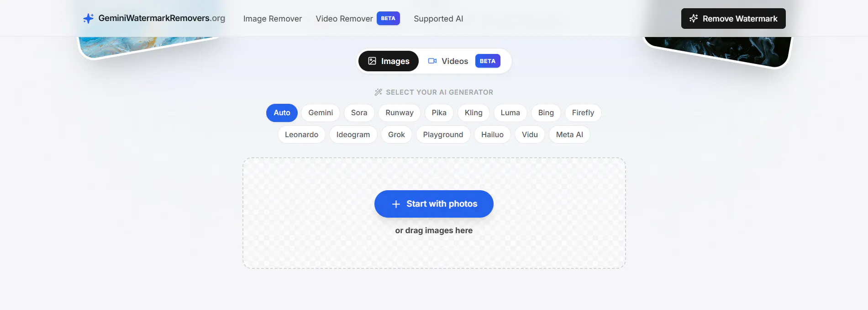
Task: Select the Auto generator option
Action: pos(282,113)
